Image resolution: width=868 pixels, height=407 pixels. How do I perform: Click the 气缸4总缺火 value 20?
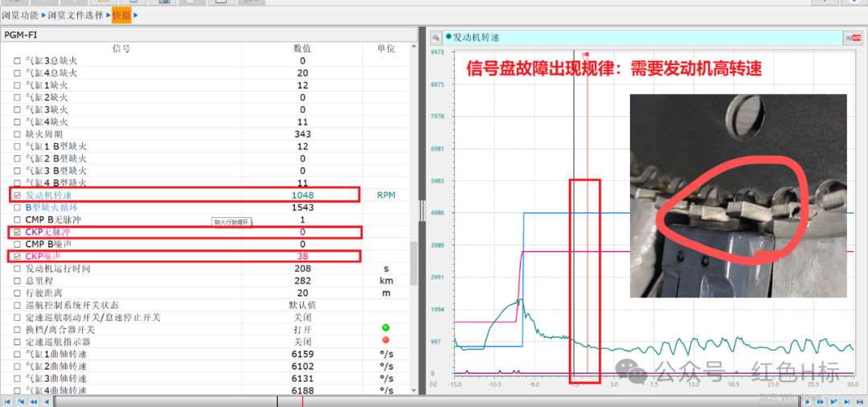pos(302,73)
